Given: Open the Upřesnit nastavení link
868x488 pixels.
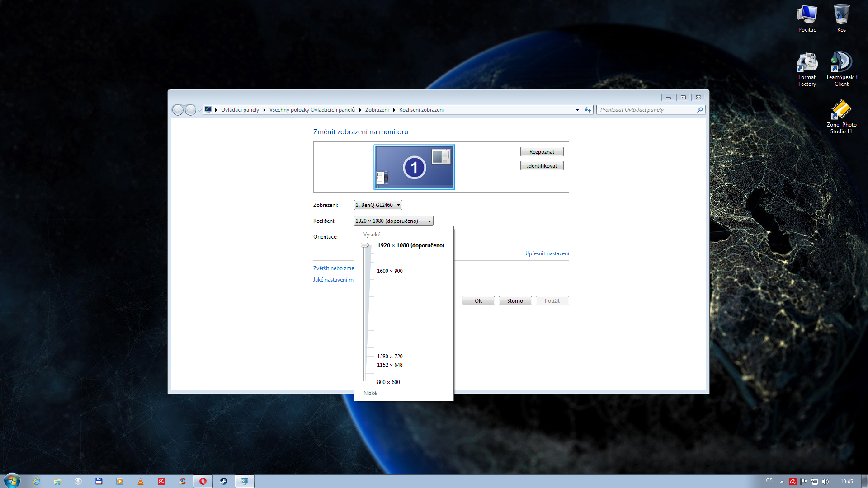Looking at the screenshot, I should 547,253.
